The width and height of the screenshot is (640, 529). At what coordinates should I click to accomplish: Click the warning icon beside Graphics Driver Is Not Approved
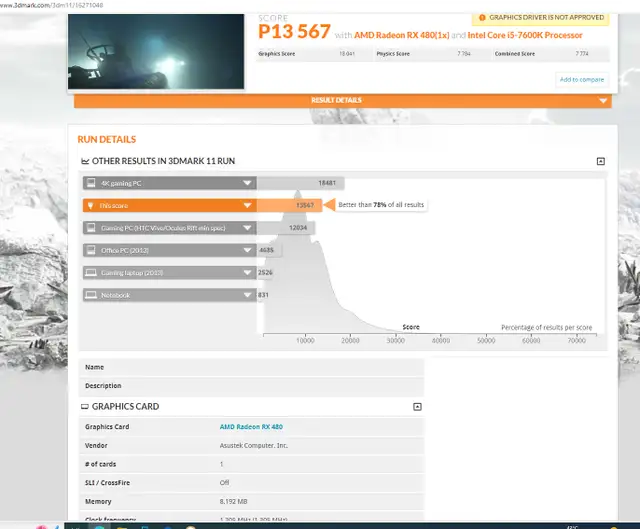pos(482,18)
